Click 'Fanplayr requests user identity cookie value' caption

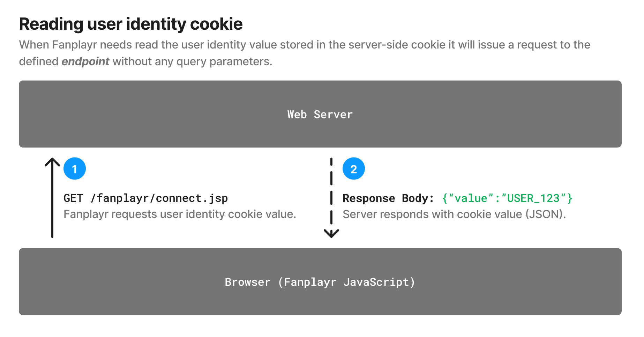point(180,214)
